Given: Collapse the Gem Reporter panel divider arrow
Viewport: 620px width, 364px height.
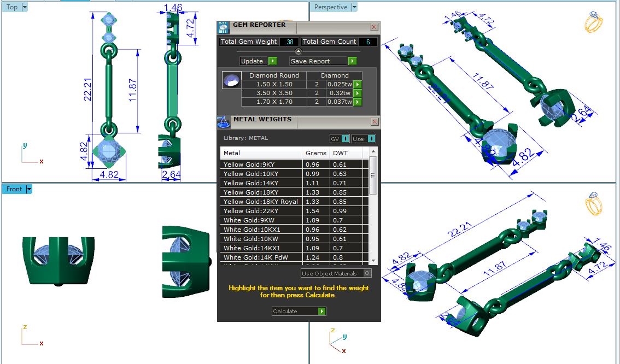Looking at the screenshot, I should tap(299, 51).
